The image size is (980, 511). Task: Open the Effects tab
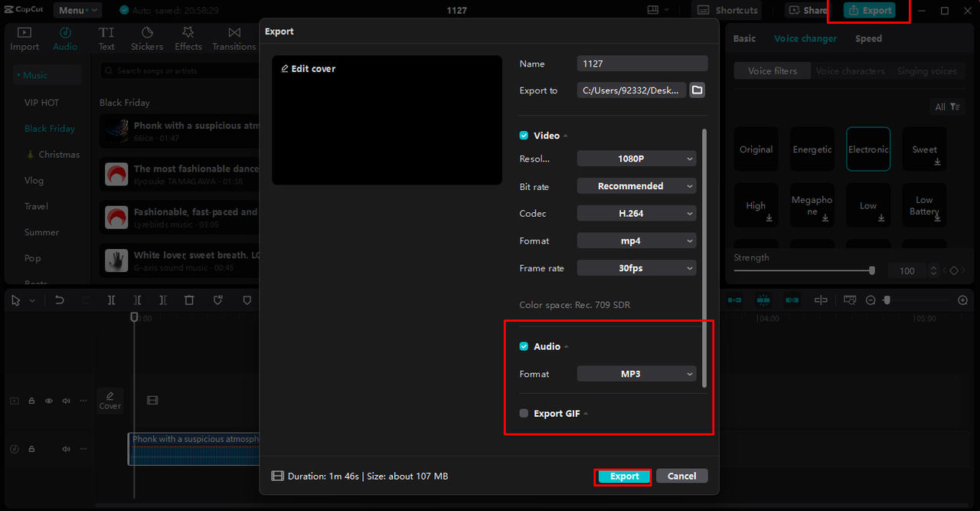tap(188, 38)
